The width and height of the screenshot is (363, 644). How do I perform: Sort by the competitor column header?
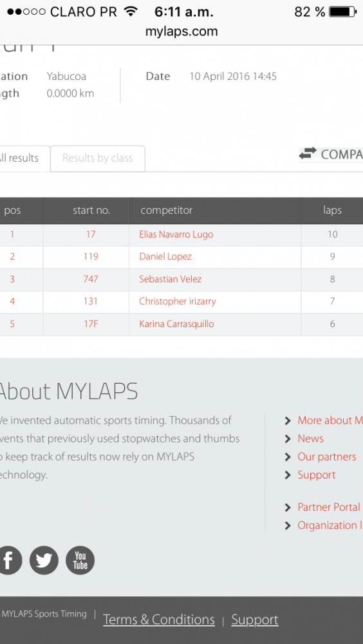tap(166, 211)
